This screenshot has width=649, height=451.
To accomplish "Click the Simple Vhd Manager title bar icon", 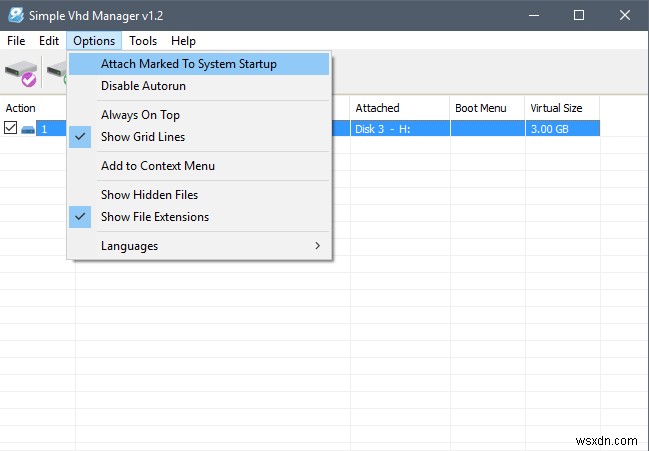I will (16, 15).
